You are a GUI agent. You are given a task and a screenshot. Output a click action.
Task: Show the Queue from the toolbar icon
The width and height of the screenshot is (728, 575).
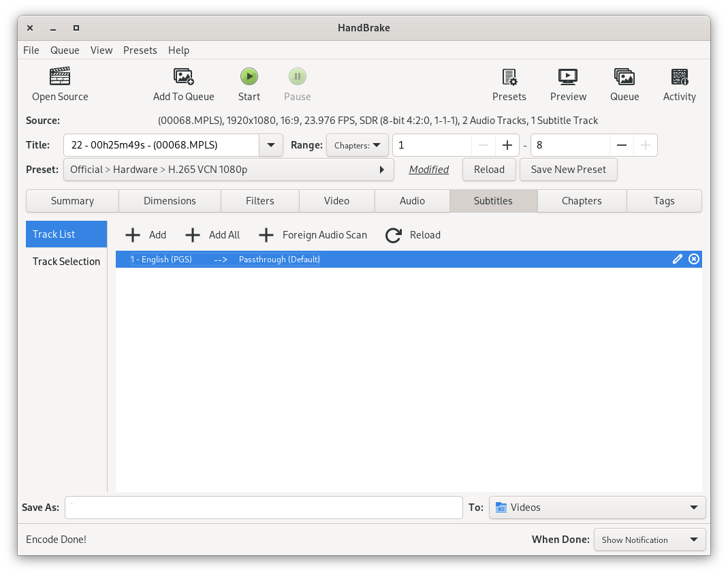(624, 76)
